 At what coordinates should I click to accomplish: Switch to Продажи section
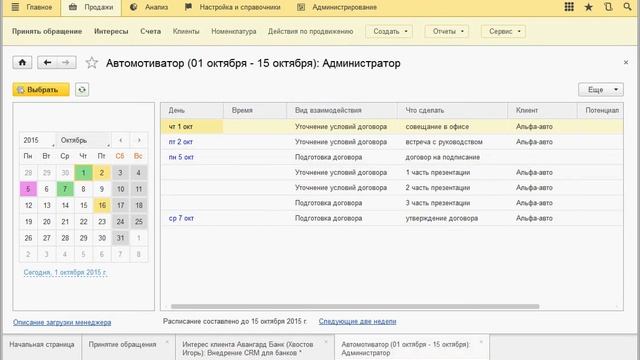[91, 8]
